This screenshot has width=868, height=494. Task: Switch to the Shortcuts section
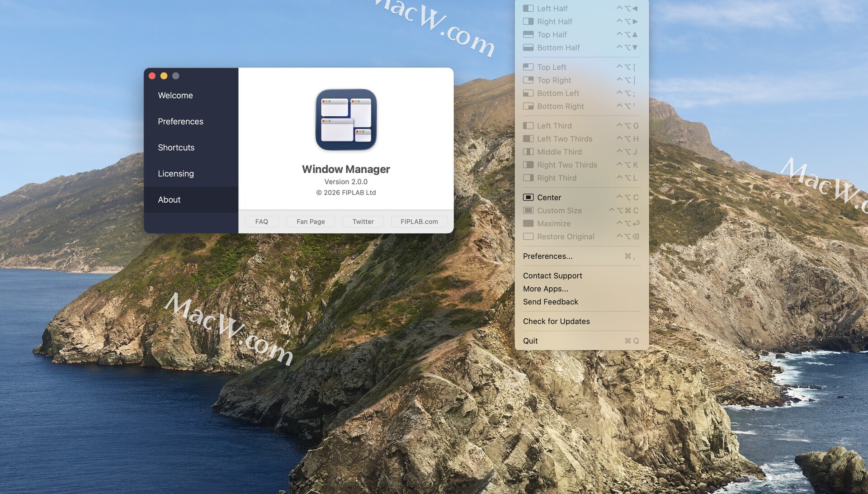pyautogui.click(x=176, y=147)
